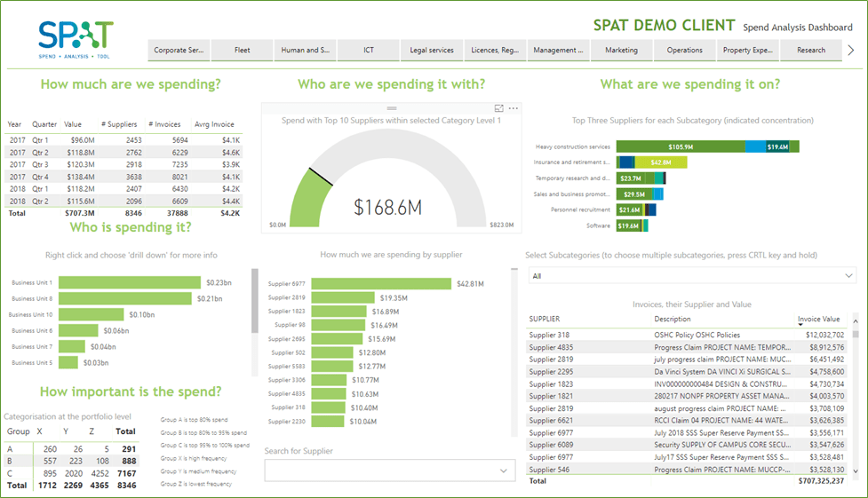
Task: Choose the Legal services category tab
Action: [x=432, y=51]
